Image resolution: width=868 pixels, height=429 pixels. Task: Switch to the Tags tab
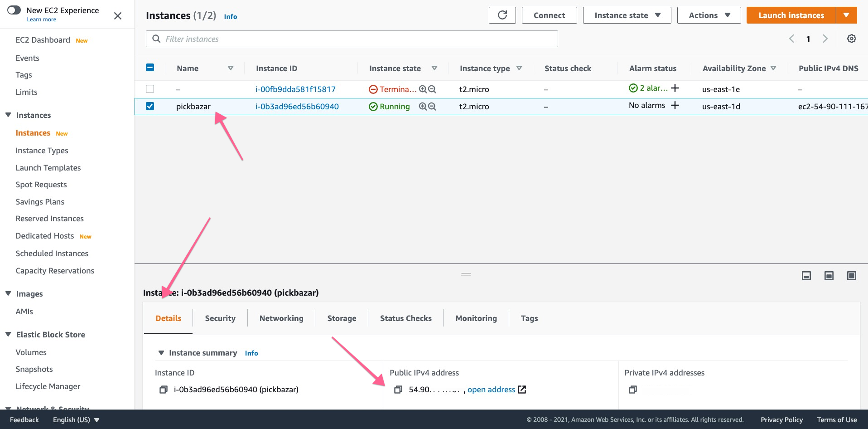[x=529, y=318]
